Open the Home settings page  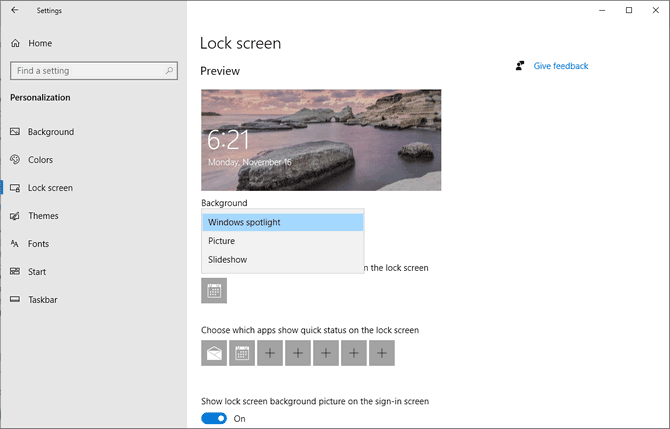[x=40, y=44]
